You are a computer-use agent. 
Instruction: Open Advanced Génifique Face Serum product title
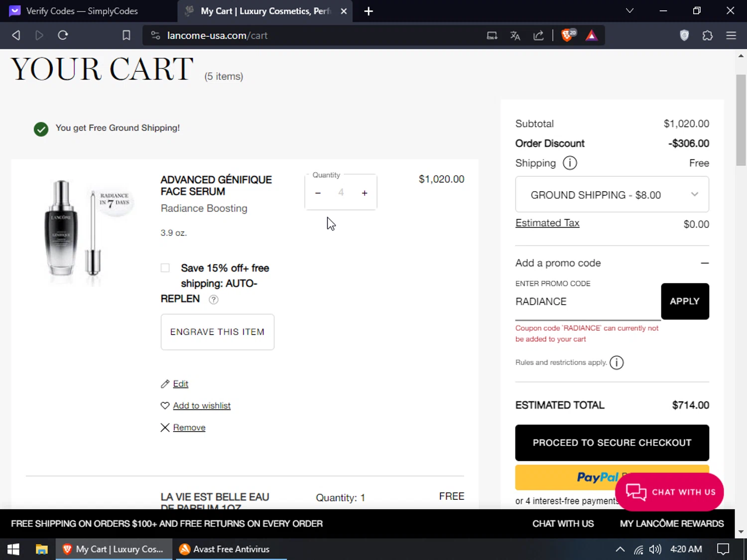point(216,186)
